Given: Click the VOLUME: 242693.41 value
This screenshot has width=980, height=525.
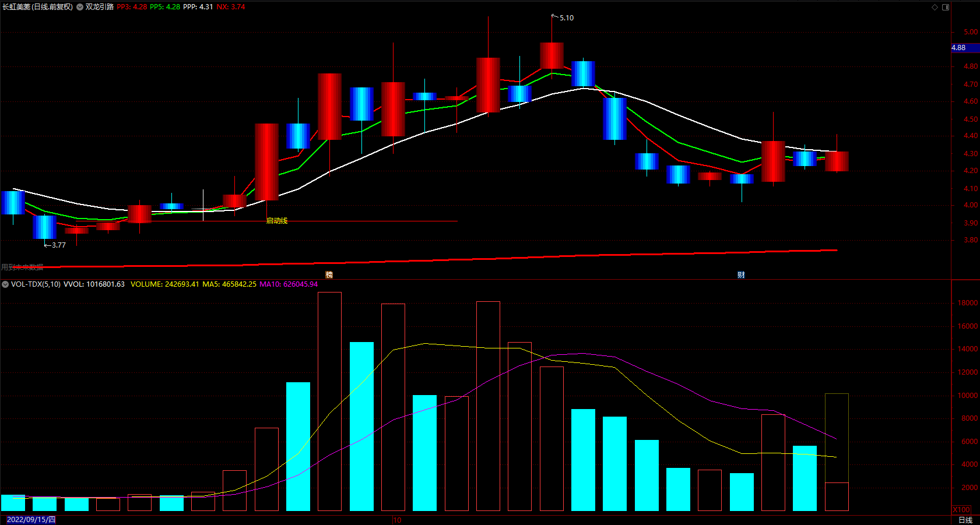Looking at the screenshot, I should (164, 284).
